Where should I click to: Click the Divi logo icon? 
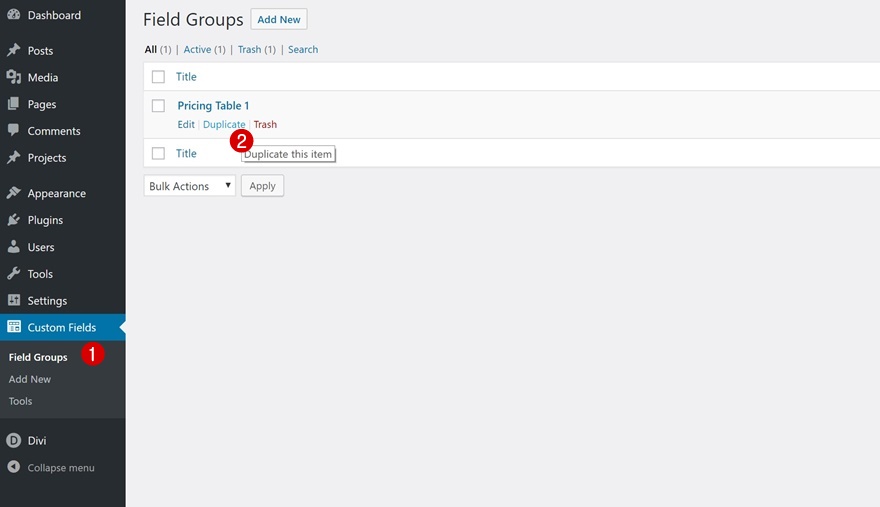(x=13, y=440)
